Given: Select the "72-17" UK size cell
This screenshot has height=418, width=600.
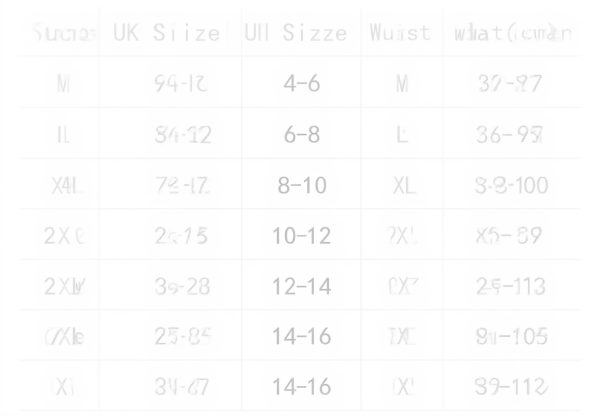Looking at the screenshot, I should pyautogui.click(x=183, y=186).
